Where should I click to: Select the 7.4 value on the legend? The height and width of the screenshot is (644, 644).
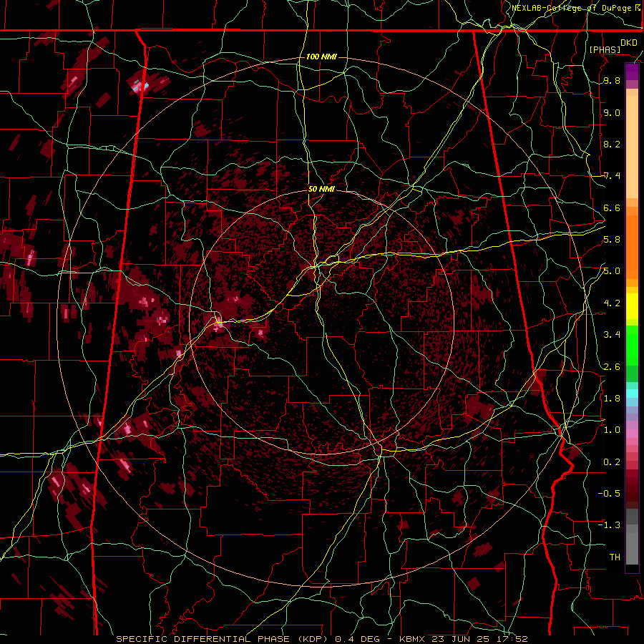(x=612, y=176)
